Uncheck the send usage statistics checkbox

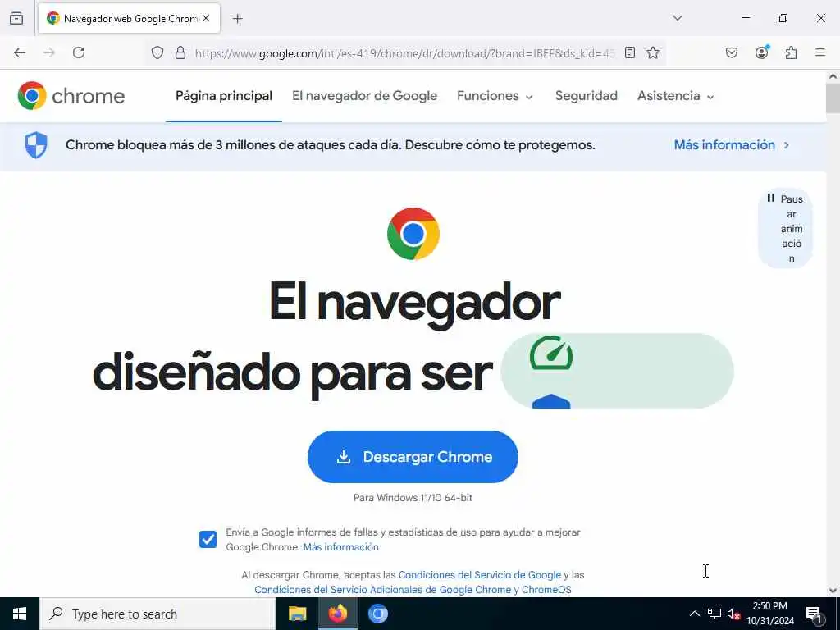pyautogui.click(x=208, y=539)
